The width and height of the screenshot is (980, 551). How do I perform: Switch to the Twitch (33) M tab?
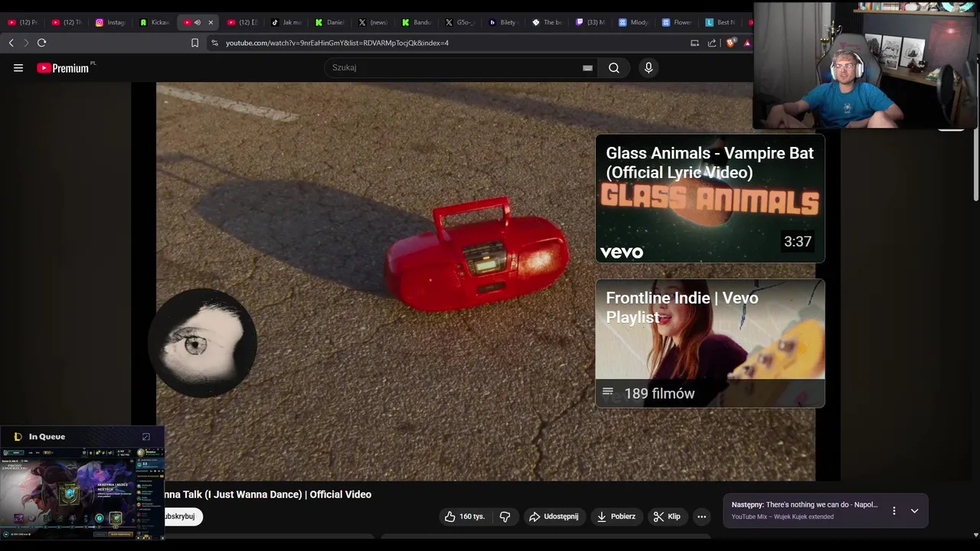point(591,22)
